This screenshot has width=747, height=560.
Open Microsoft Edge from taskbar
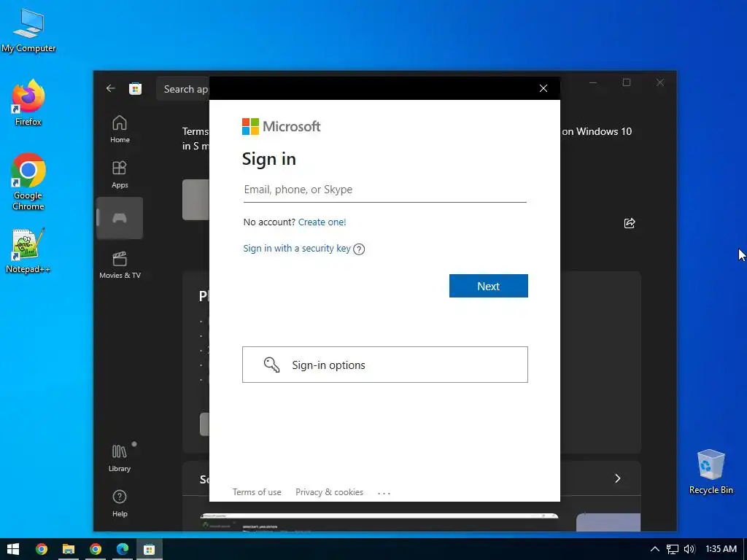[123, 549]
